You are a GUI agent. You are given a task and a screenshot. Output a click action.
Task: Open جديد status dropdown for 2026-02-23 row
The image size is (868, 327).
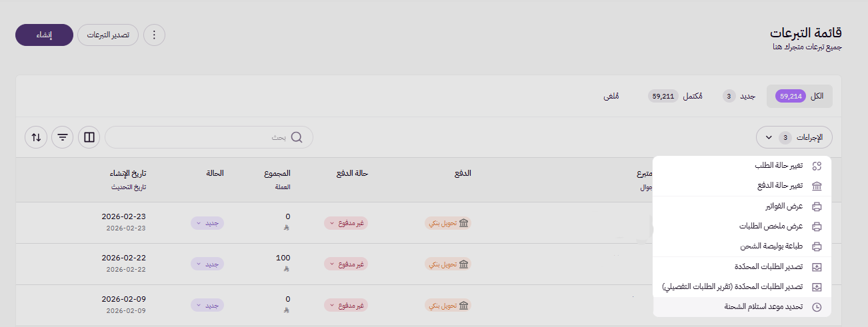pos(207,223)
